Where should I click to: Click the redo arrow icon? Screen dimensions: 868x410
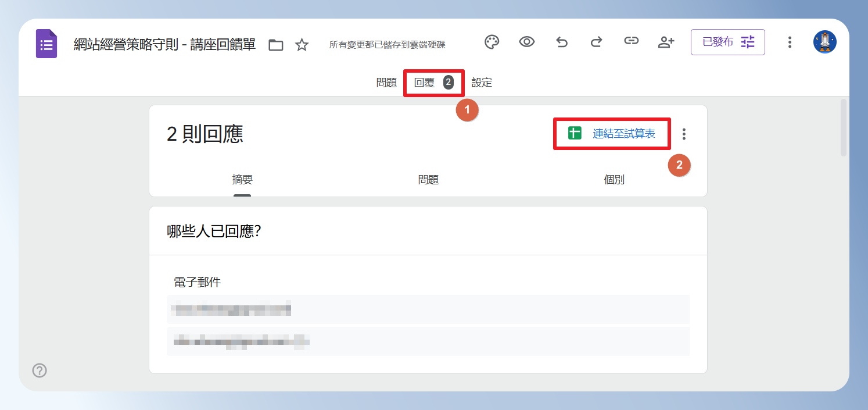597,42
